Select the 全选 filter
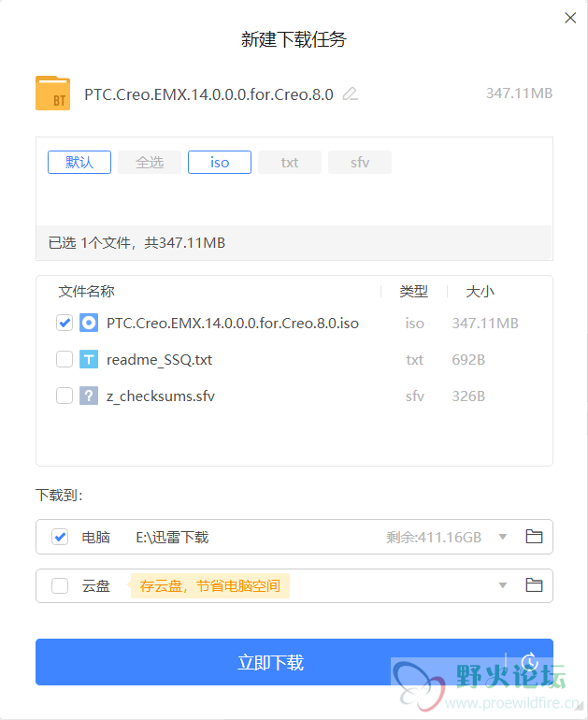This screenshot has height=720, width=588. (150, 162)
